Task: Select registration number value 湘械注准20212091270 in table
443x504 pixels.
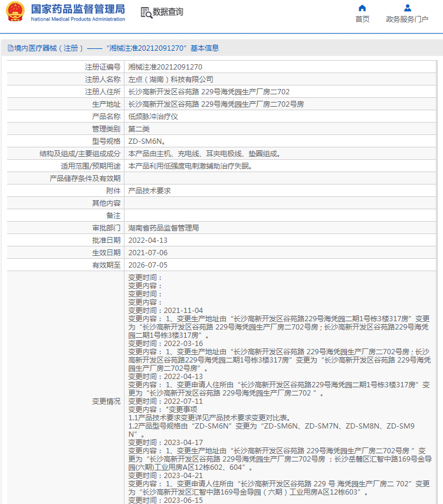Action: pyautogui.click(x=165, y=67)
